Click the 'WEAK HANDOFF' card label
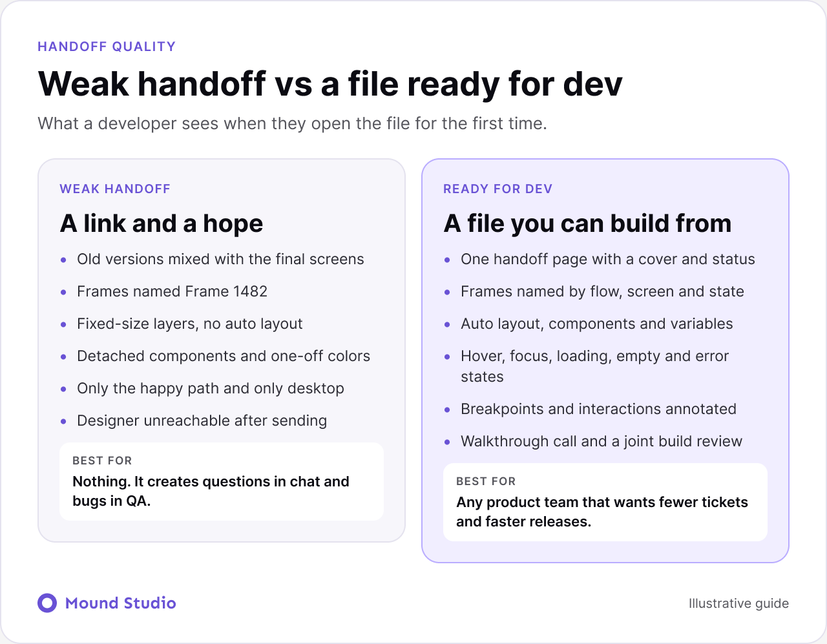The width and height of the screenshot is (827, 644). 115,189
